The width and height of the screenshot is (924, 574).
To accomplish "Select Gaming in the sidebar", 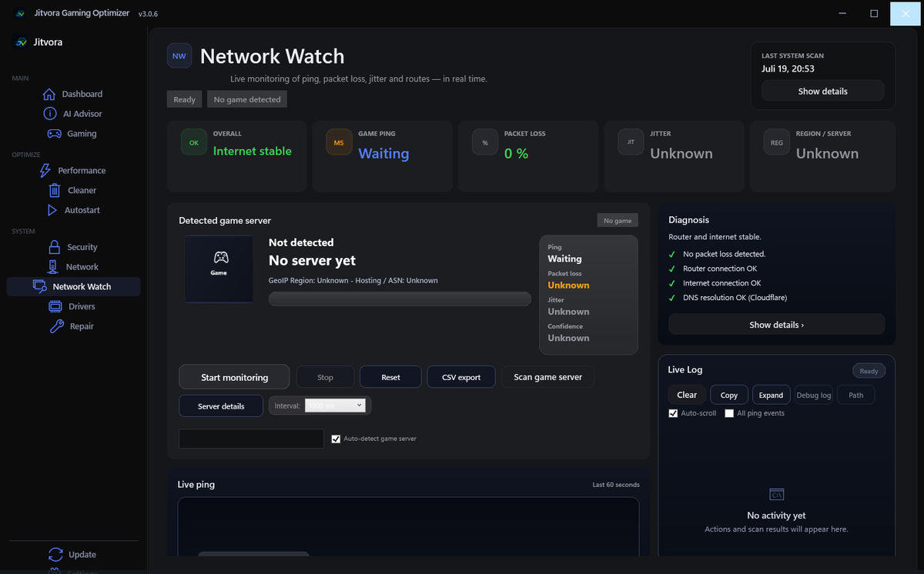I will click(x=82, y=134).
